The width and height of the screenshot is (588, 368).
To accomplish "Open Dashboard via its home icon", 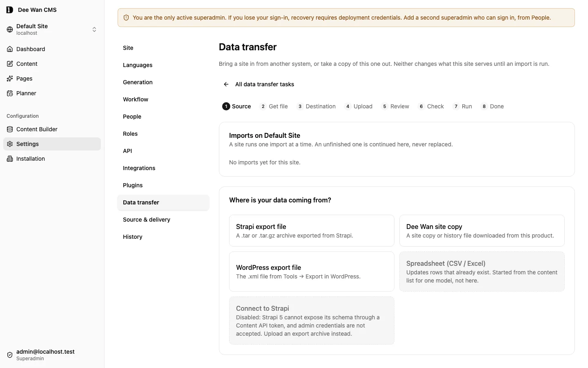I will coord(10,49).
